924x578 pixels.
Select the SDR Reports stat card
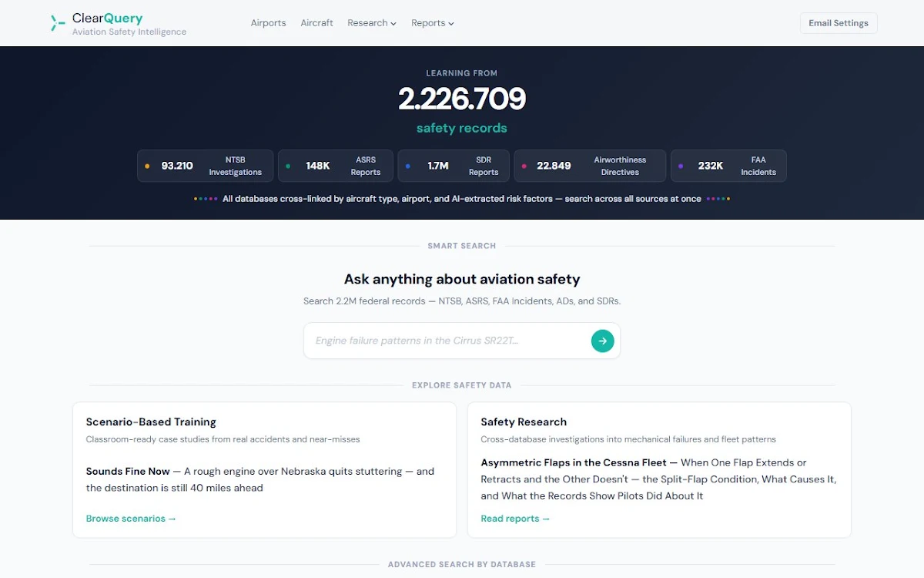454,166
